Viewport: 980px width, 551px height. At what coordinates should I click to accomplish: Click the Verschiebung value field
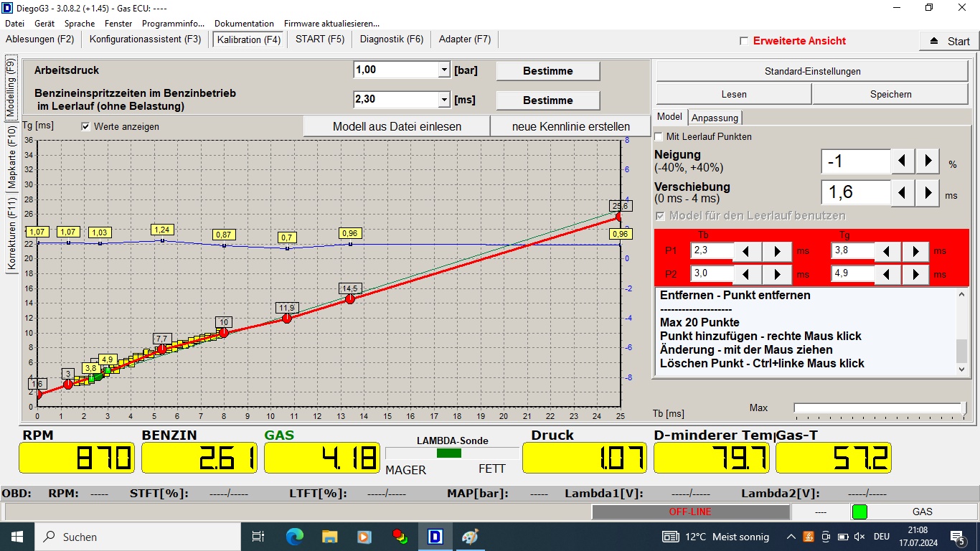coord(856,192)
